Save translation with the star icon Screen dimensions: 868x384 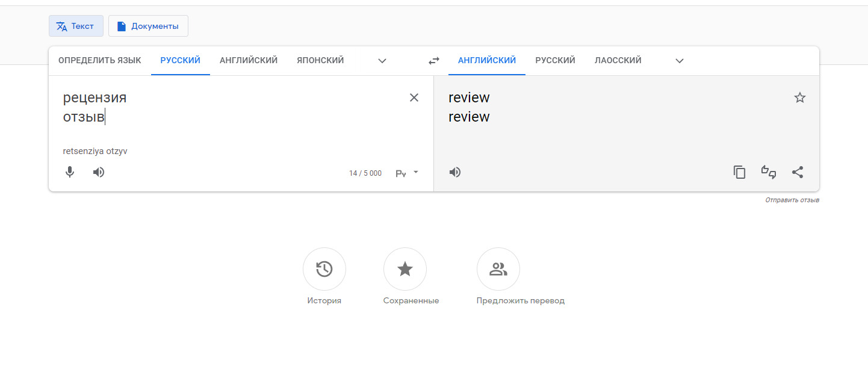click(x=799, y=98)
